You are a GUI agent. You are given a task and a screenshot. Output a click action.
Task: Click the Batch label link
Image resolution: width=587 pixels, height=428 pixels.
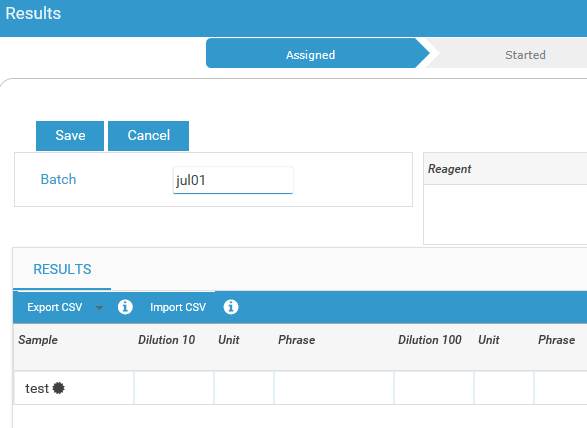58,179
